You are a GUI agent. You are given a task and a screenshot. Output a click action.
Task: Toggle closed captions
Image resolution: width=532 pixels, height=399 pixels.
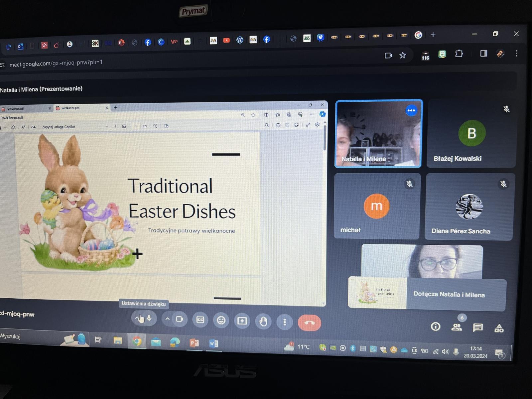coord(200,320)
